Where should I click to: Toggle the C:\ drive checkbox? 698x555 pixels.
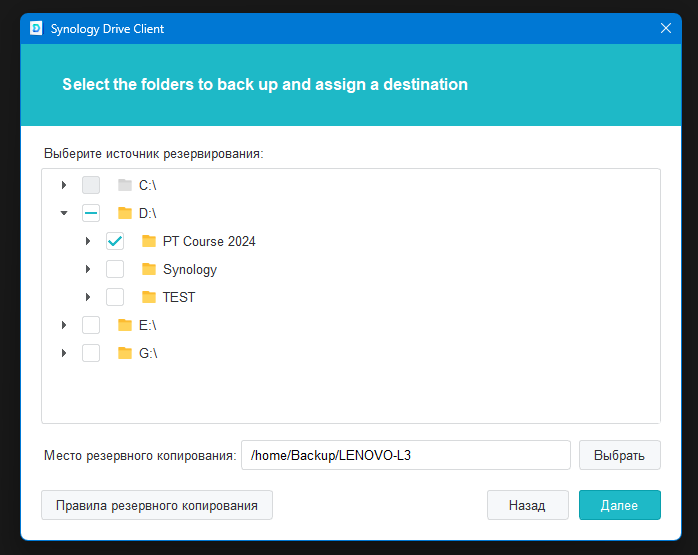(x=91, y=185)
